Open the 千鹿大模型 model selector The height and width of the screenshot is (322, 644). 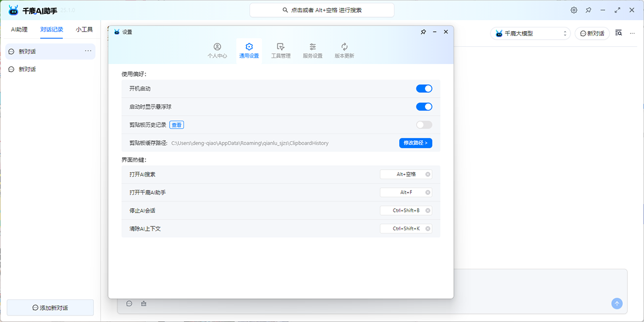(530, 33)
